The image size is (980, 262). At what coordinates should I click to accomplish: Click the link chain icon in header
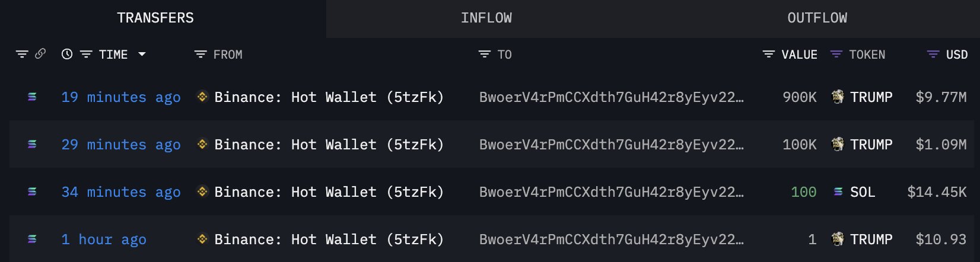[40, 54]
